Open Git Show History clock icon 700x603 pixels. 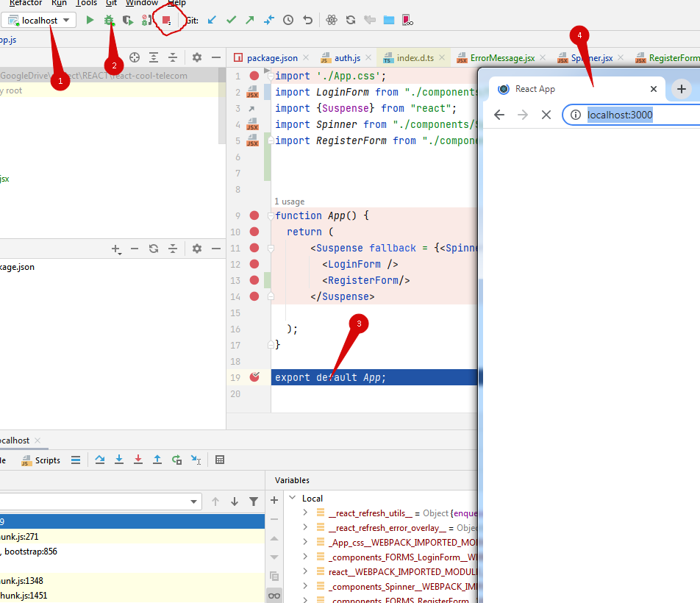(288, 21)
